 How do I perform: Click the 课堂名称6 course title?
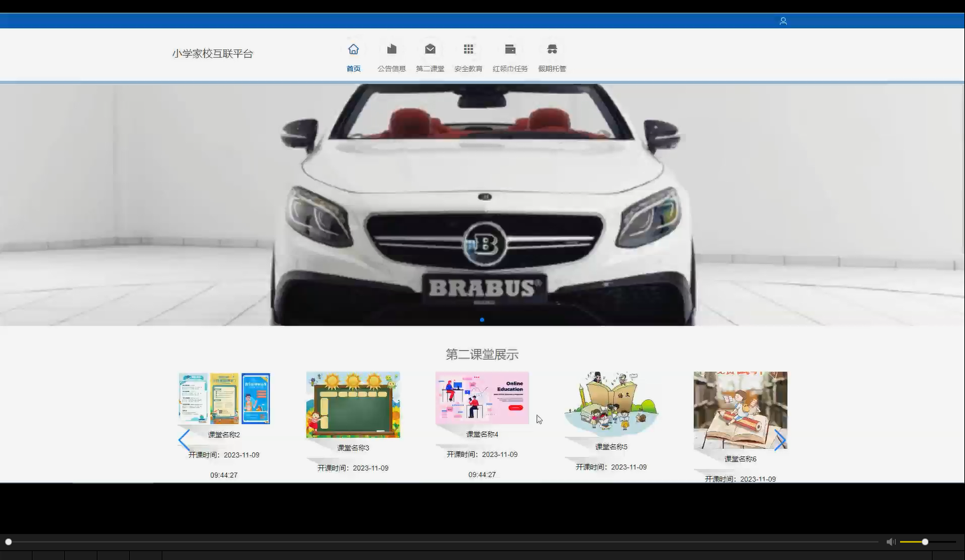740,459
